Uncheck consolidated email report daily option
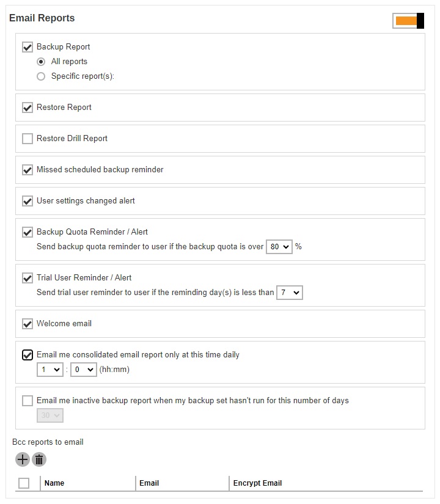Viewport: 440px width, 504px height. pyautogui.click(x=27, y=355)
